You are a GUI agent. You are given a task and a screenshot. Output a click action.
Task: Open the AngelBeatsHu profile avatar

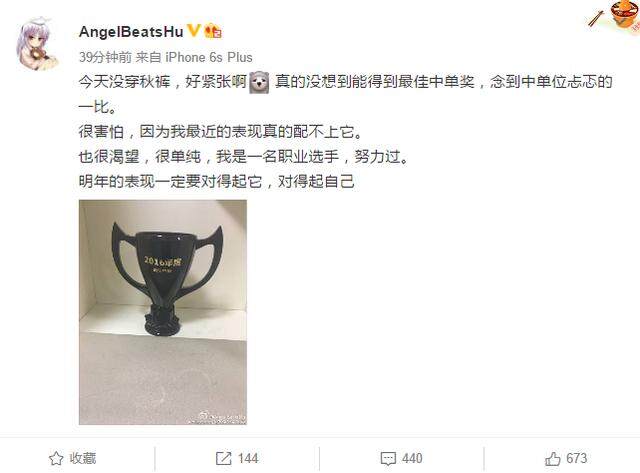coord(37,44)
